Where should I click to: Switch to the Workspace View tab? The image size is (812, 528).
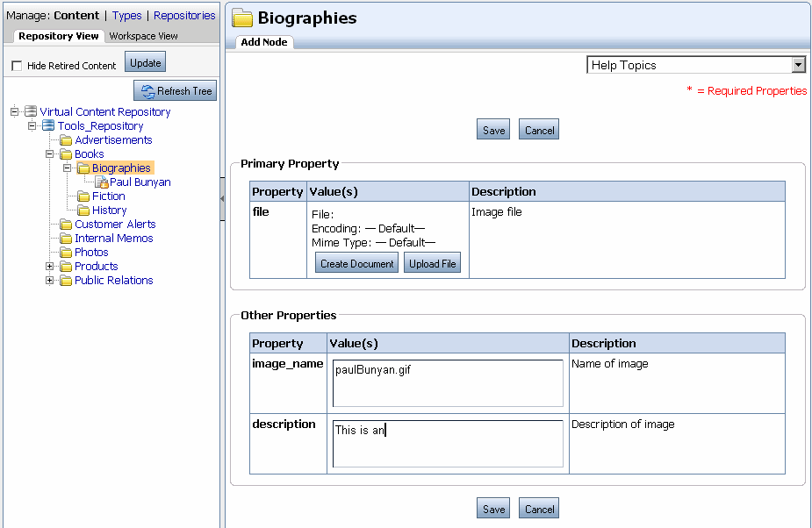(143, 36)
